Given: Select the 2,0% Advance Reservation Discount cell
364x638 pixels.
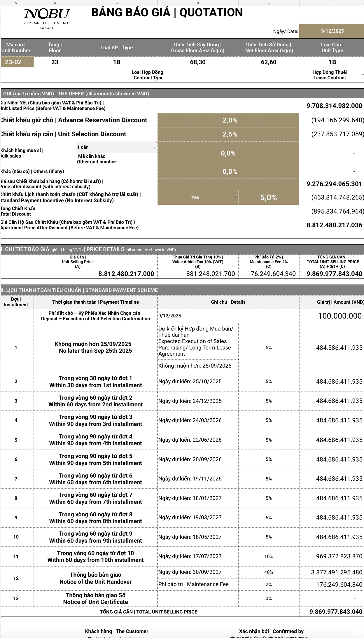Looking at the screenshot, I should point(230,120).
